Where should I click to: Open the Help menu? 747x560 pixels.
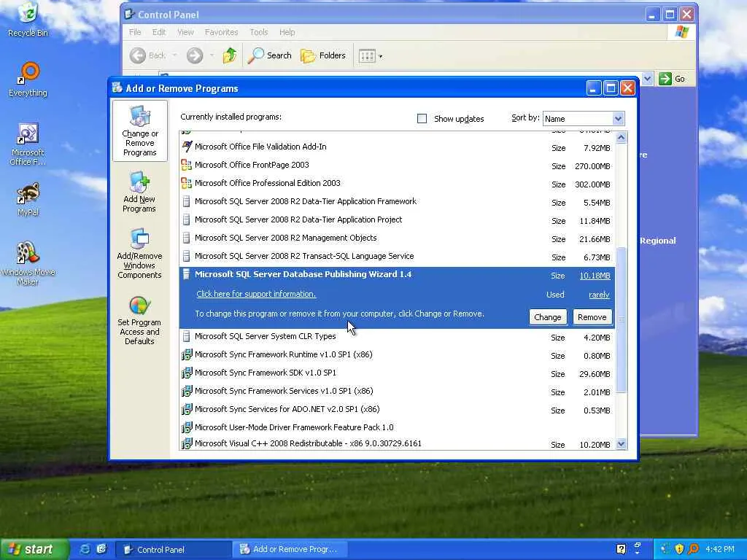pos(287,32)
